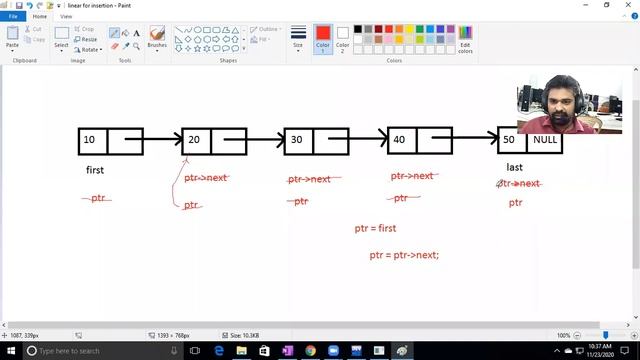
Task: Show hidden system tray icons chevron
Action: [557, 351]
